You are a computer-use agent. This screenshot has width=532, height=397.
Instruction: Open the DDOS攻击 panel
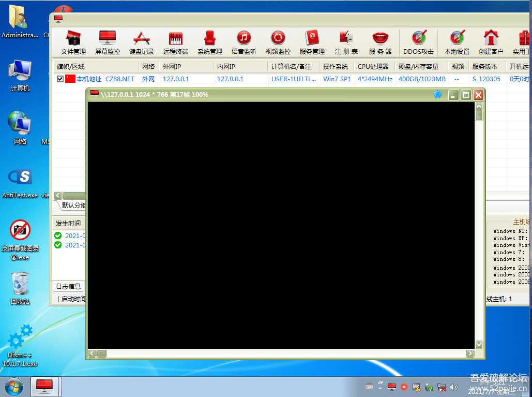pyautogui.click(x=418, y=41)
